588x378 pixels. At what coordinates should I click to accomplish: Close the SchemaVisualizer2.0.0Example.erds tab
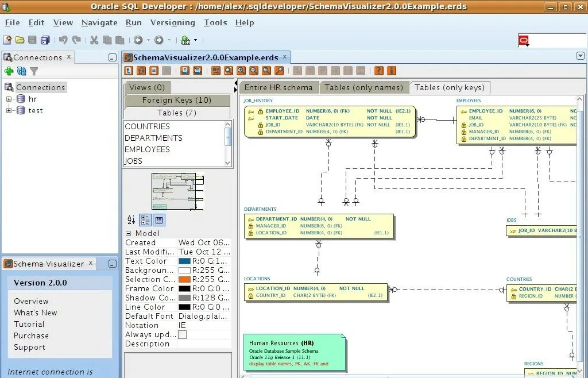[x=285, y=57]
